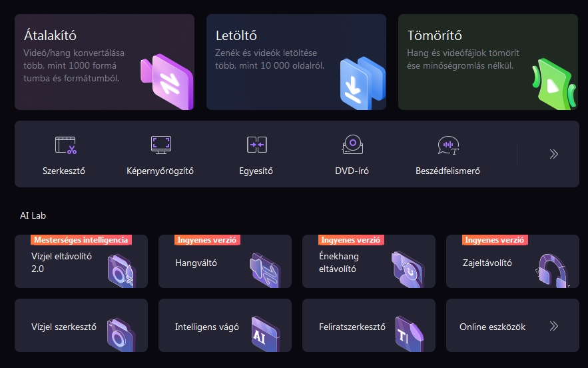Launch the Képernyőrögzítő screen recorder icon

pos(160,145)
